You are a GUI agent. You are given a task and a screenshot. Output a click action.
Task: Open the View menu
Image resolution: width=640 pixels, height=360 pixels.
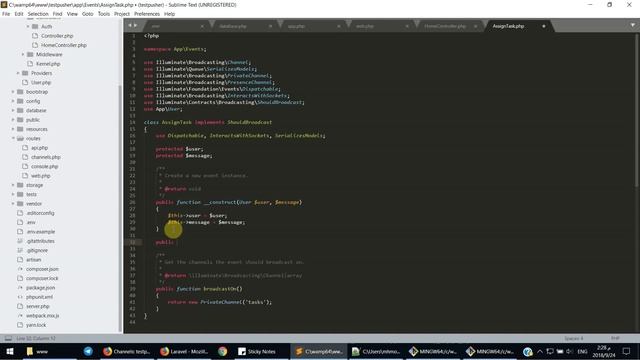[x=72, y=14]
